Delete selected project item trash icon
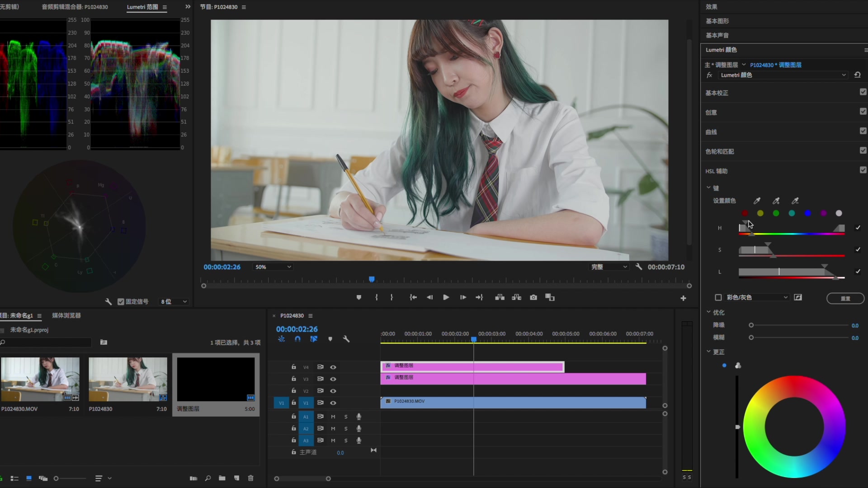Viewport: 868px width, 488px height. pos(251,478)
